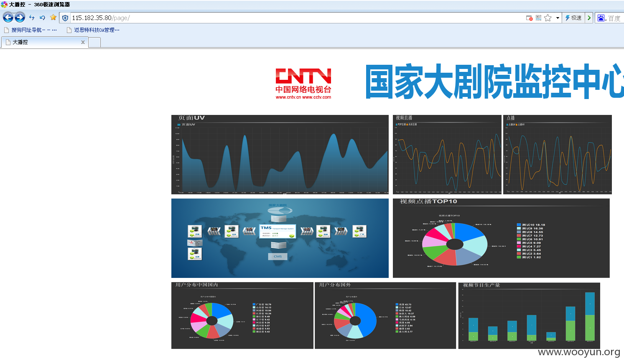Click the 视频节目生产量 panel title
Screen dimensions: 624x364
click(x=481, y=285)
